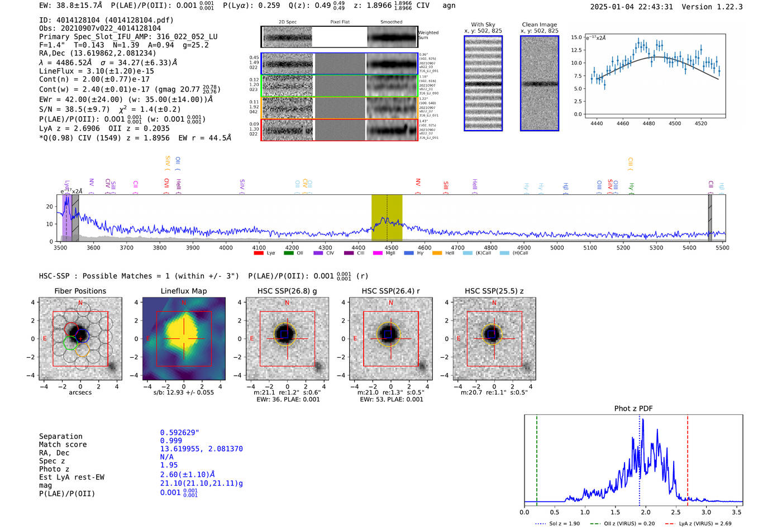Open the Fiber Positions image
Screen dimensions: 782x532
[80, 339]
